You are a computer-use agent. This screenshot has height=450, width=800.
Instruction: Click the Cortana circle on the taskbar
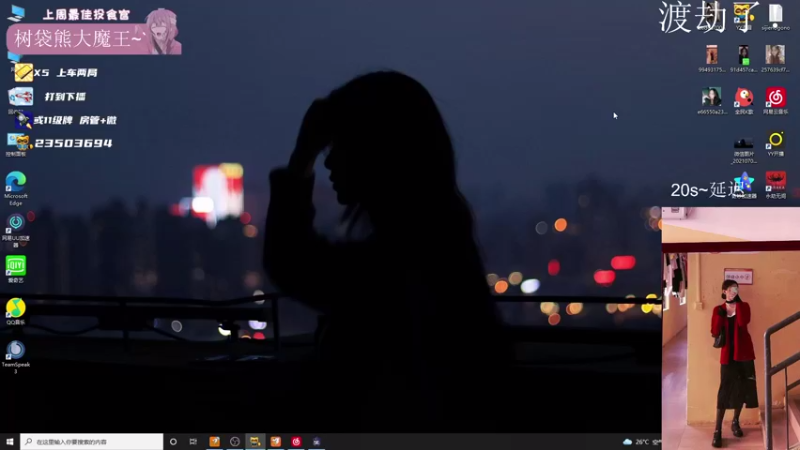[173, 441]
